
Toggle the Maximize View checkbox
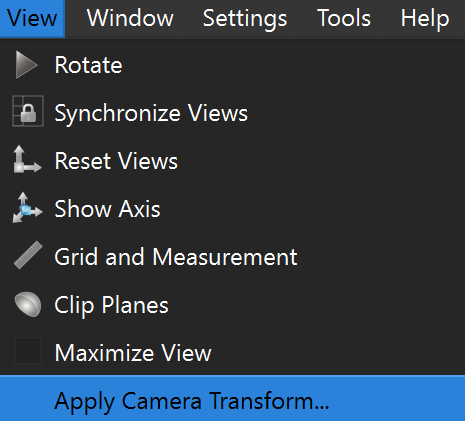point(28,351)
